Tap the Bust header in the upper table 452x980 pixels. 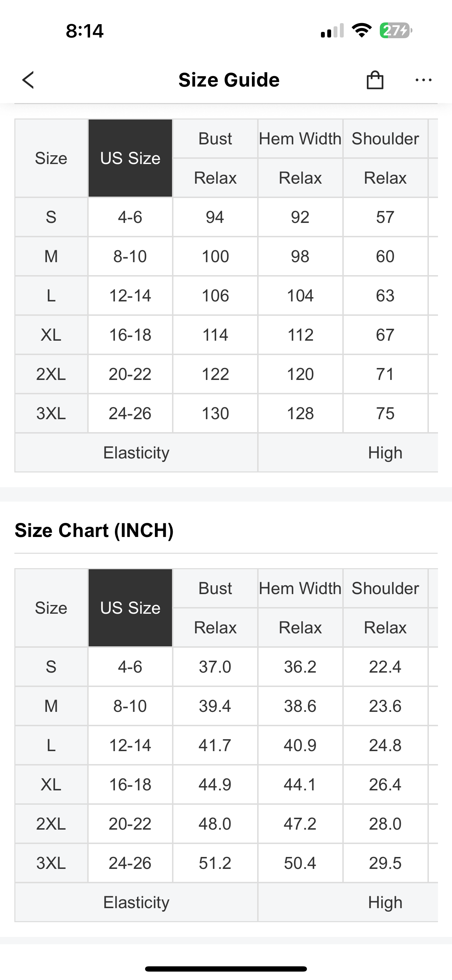(x=215, y=139)
